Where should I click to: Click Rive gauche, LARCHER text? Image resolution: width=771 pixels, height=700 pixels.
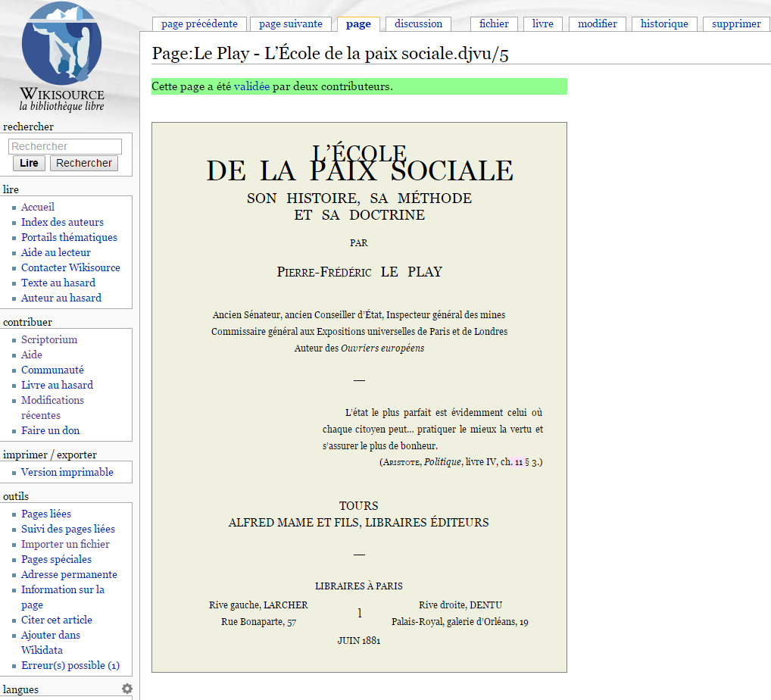tap(258, 605)
